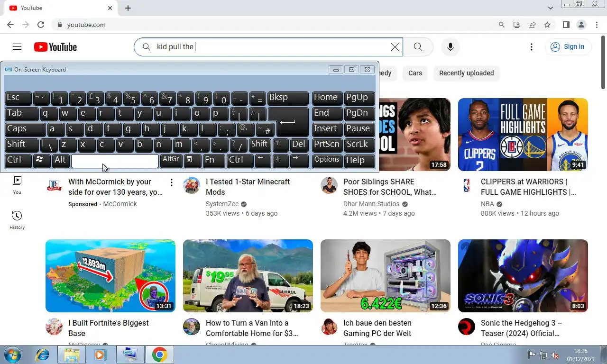Select the Cars filter chip
This screenshot has height=364, width=607.
(x=415, y=73)
